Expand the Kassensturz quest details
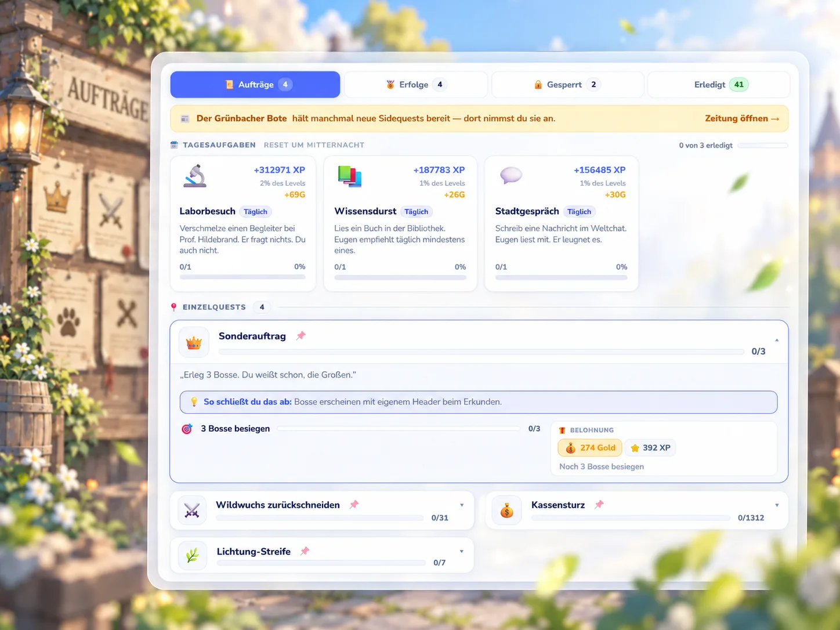This screenshot has height=630, width=840. click(x=777, y=505)
